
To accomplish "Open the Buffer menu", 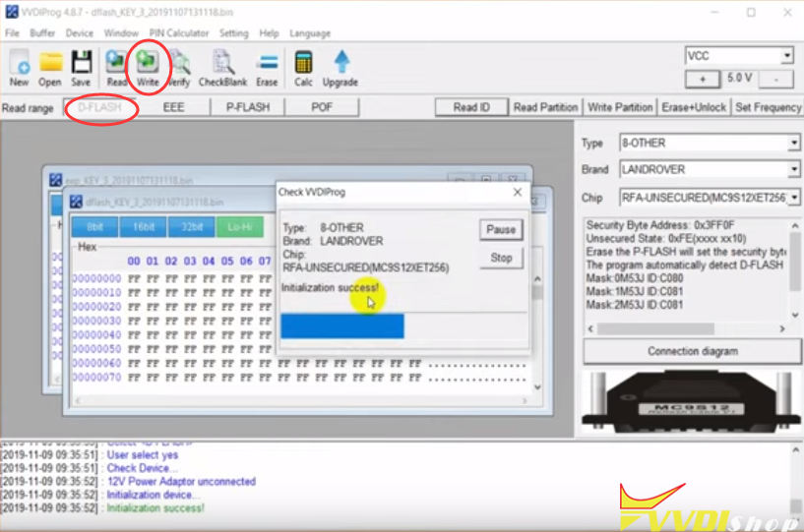I will [x=42, y=33].
